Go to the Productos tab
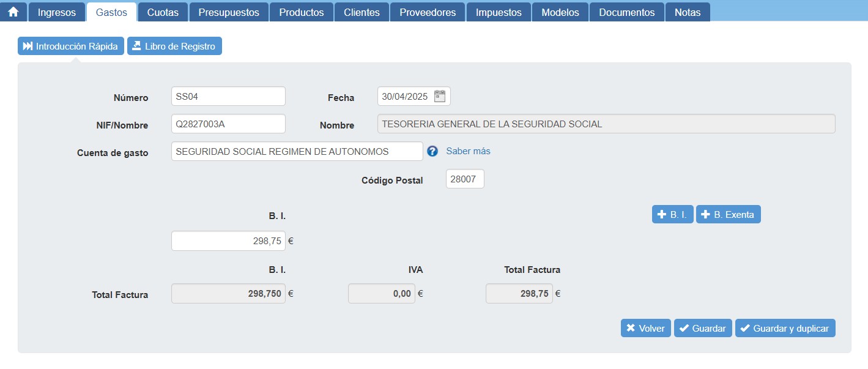 [x=302, y=12]
